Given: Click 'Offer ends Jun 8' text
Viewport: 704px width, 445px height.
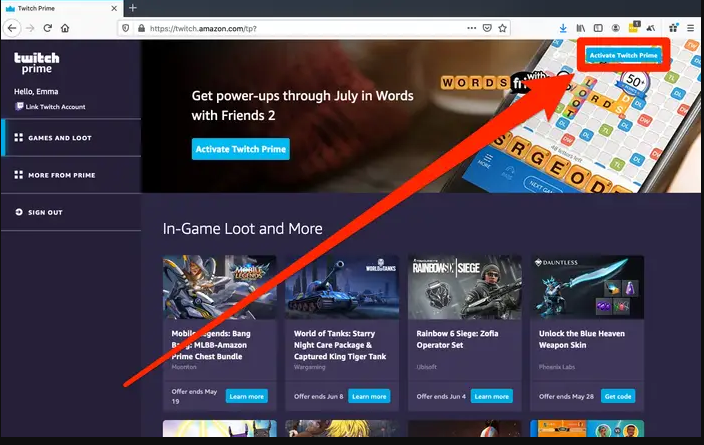Looking at the screenshot, I should tap(318, 397).
